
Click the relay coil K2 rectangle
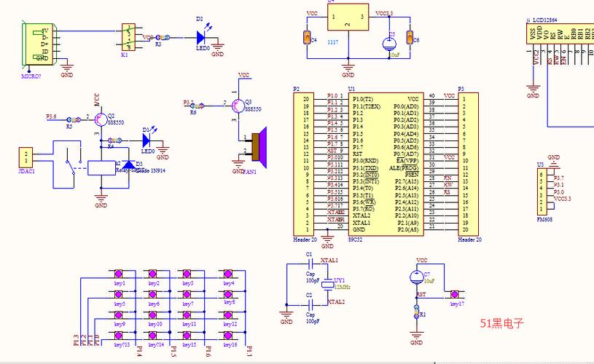(x=101, y=167)
